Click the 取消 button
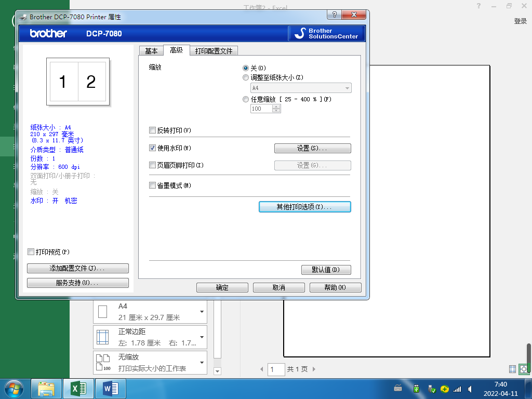The image size is (532, 399). pos(279,288)
